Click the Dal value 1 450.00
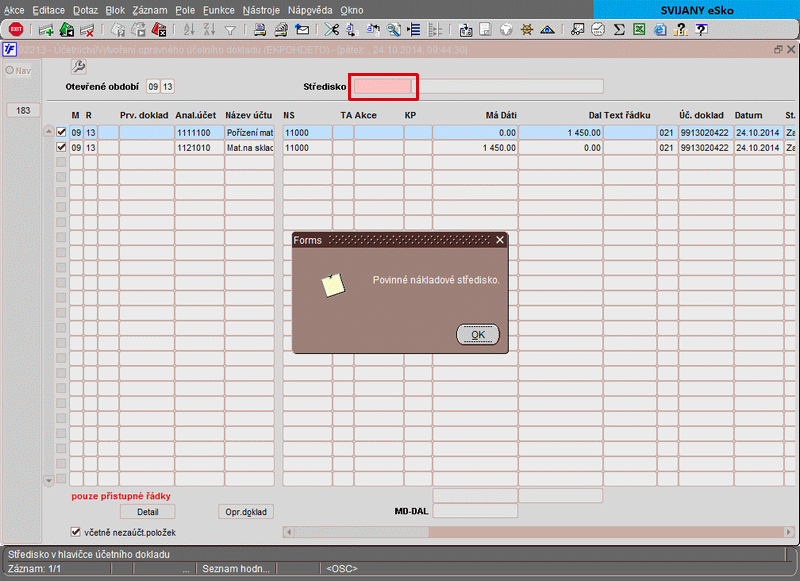 coord(561,133)
